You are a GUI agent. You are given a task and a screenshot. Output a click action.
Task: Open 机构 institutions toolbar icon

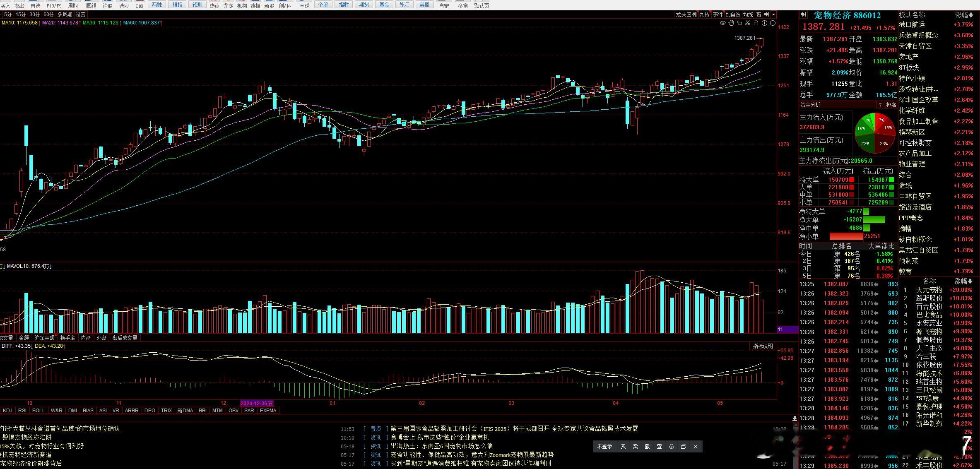[242, 5]
